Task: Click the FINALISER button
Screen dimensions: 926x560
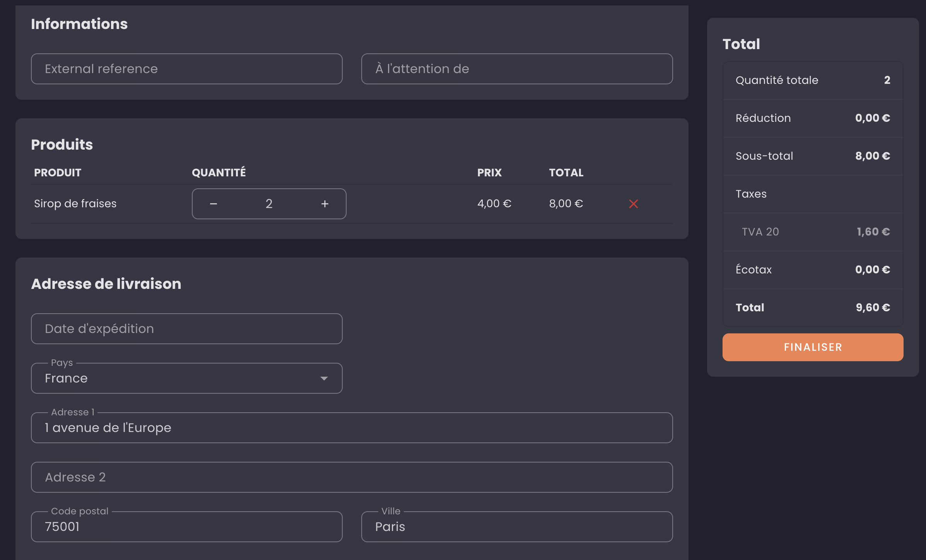Action: tap(813, 347)
